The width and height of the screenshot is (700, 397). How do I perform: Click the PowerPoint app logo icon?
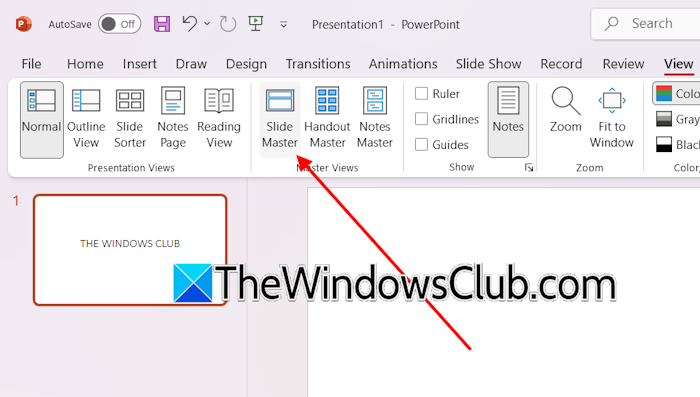[x=23, y=24]
